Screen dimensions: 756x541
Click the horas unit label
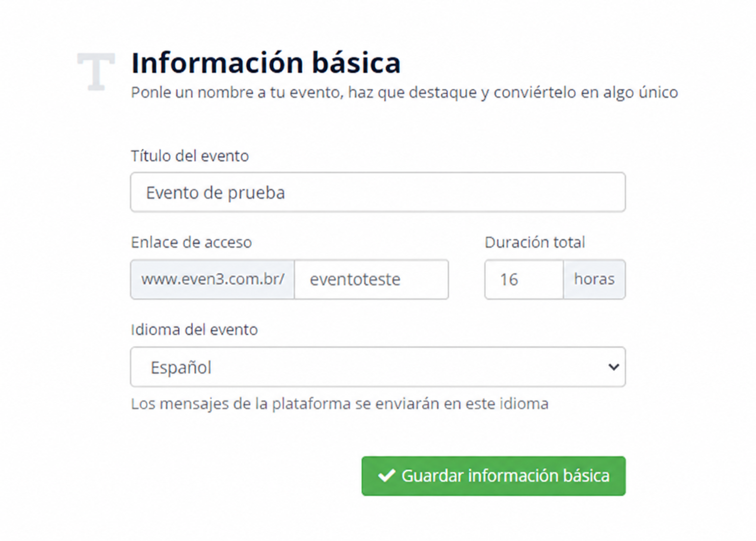point(594,279)
